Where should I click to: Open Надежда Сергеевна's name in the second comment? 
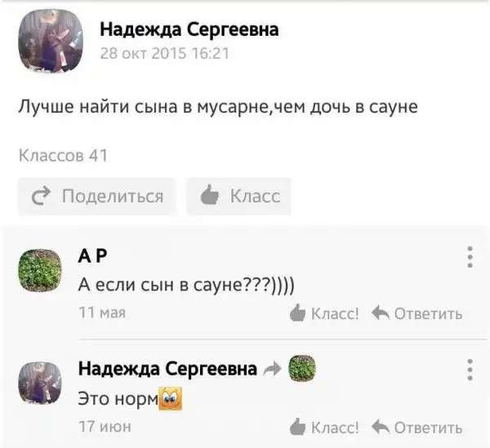(x=167, y=369)
